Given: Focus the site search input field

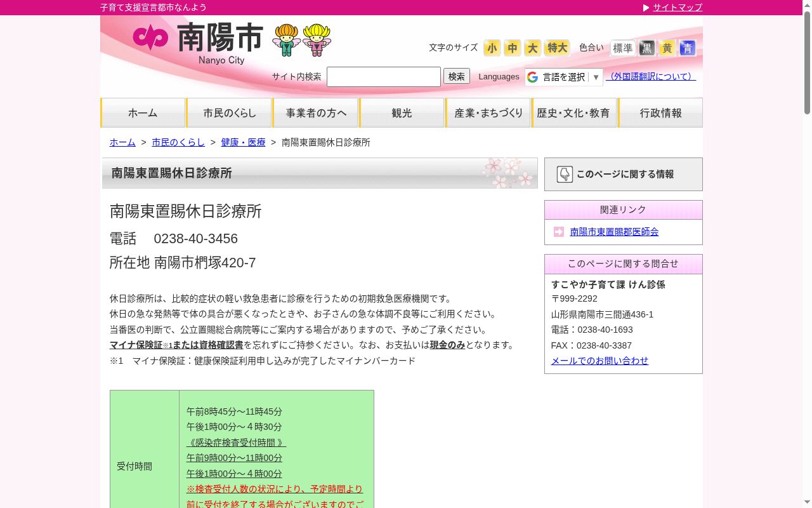Looking at the screenshot, I should pyautogui.click(x=384, y=77).
